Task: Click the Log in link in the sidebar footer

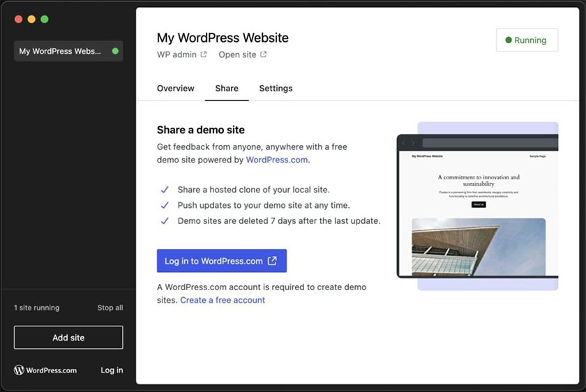Action: (x=112, y=370)
